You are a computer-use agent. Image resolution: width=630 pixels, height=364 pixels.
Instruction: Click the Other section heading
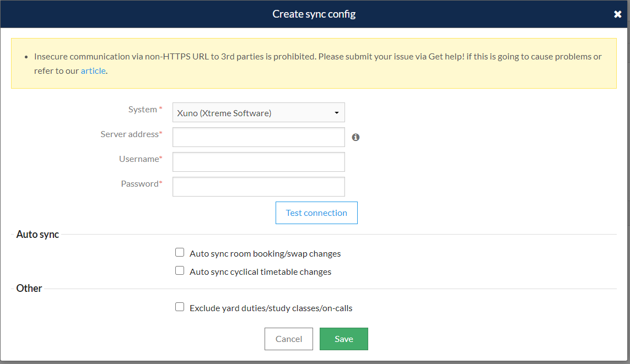point(29,288)
